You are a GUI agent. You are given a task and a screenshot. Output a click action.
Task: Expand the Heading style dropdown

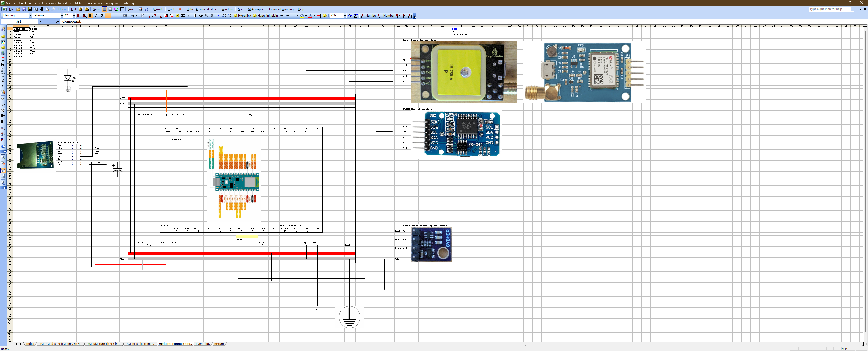[30, 16]
